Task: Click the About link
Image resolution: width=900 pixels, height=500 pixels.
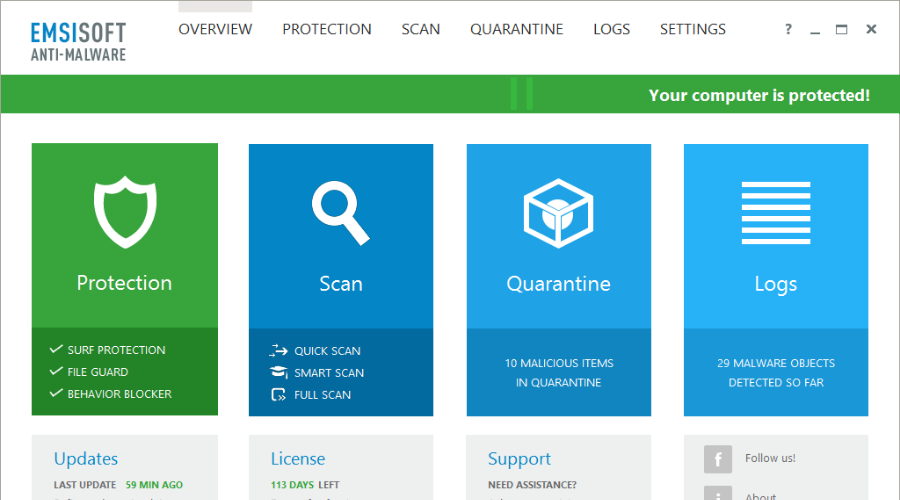Action: click(x=761, y=497)
